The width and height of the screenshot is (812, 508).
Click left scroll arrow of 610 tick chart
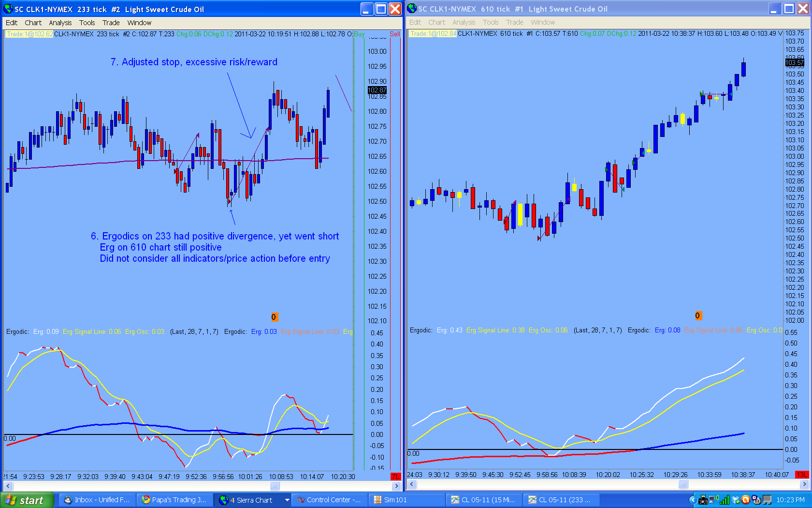(x=411, y=484)
